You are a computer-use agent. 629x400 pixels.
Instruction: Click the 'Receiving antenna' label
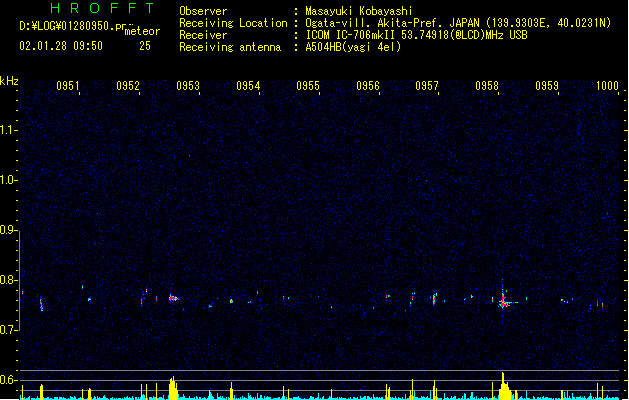[x=230, y=47]
